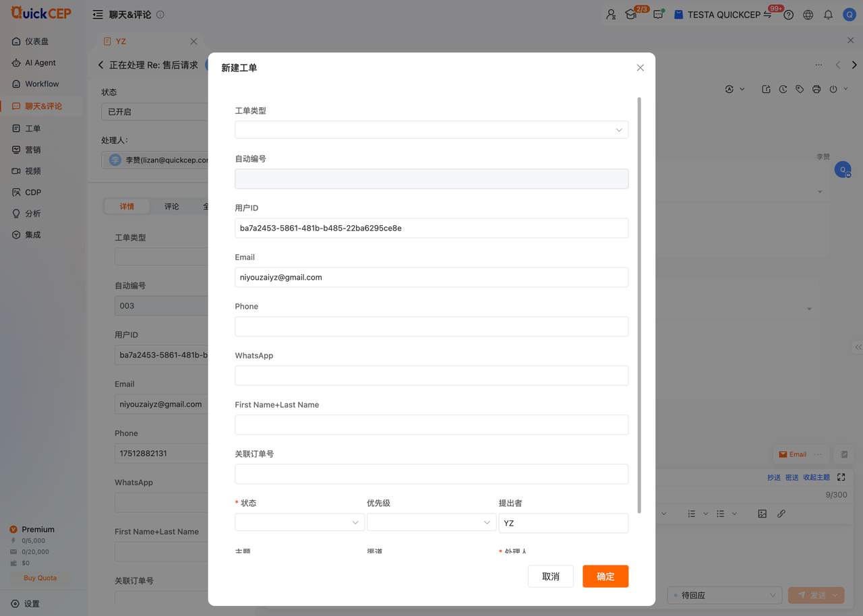Toggle the sidebar collapse menu icon
Viewport: 863px width, 616px height.
point(98,15)
